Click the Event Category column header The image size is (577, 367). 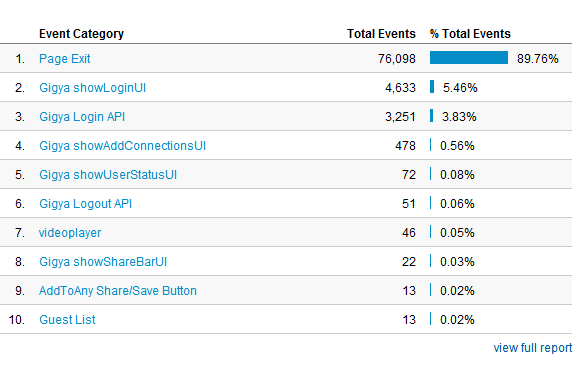[81, 34]
